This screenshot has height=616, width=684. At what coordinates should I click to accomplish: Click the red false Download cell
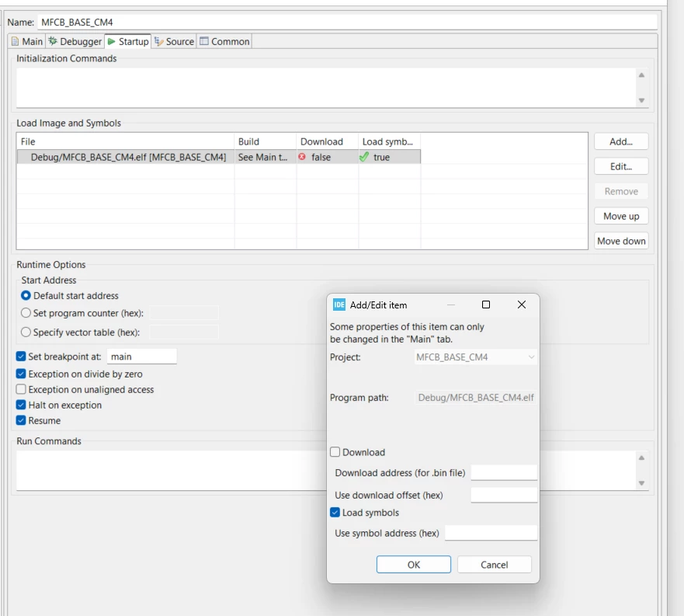[327, 157]
